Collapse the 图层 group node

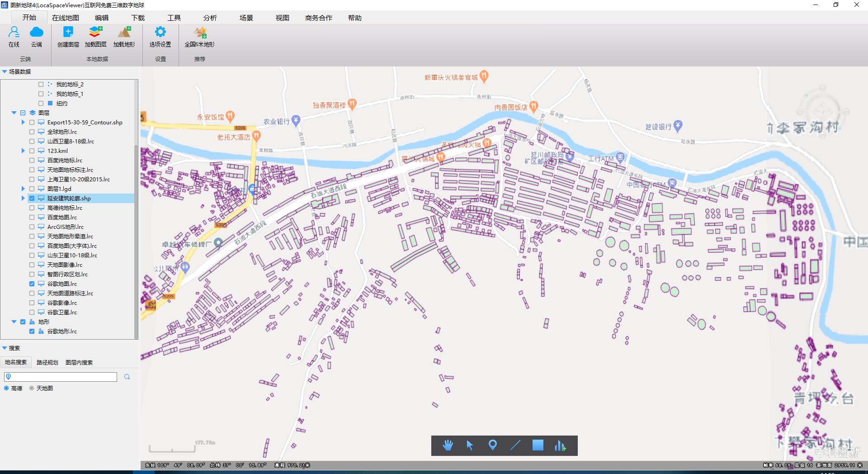[14, 113]
